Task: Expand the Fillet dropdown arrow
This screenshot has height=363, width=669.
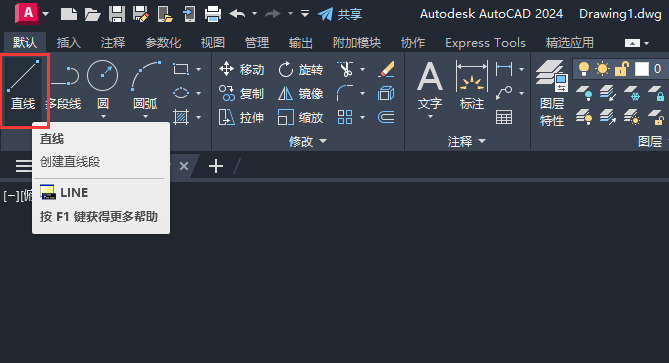Action: [363, 93]
